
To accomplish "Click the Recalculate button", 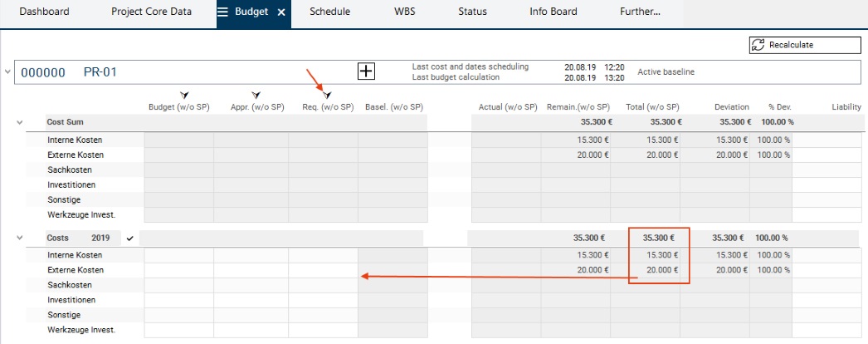I will pyautogui.click(x=793, y=45).
